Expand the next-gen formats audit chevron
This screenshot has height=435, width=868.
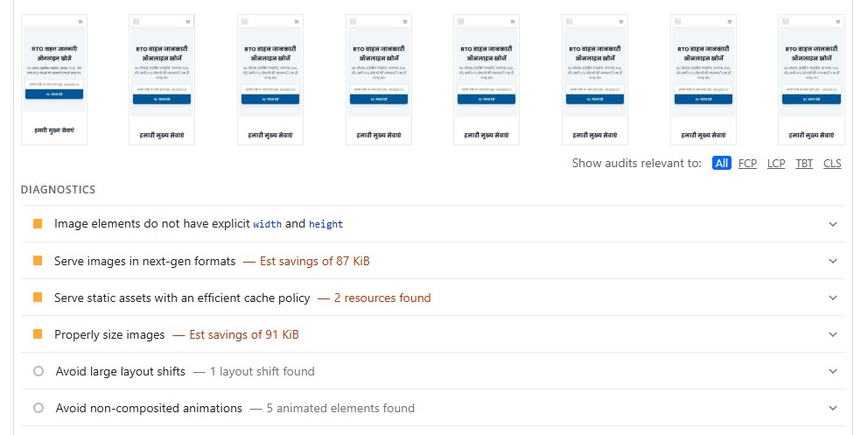tap(833, 261)
